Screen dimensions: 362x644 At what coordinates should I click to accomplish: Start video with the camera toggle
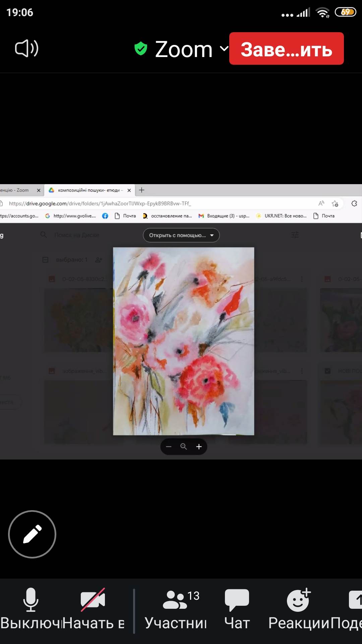pos(93,609)
